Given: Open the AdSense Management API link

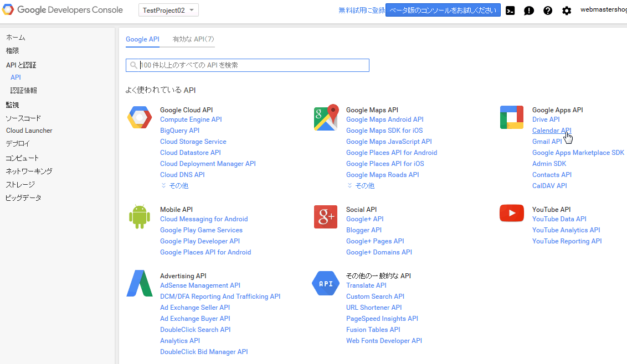Looking at the screenshot, I should click(x=200, y=285).
